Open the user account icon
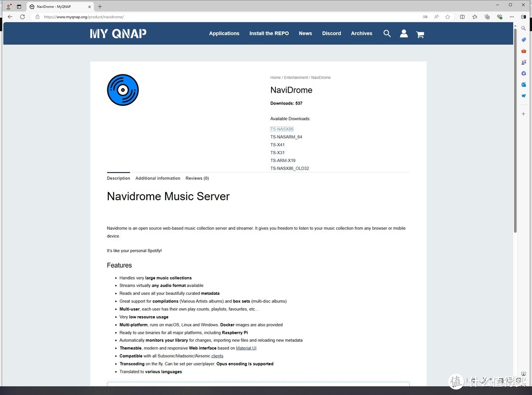 (x=403, y=34)
